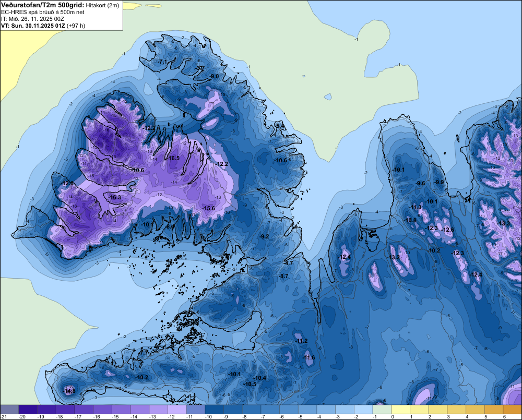Select the 'IT: Mið. 26. 11. 2025 00Z' line
522x420 pixels.
pyautogui.click(x=32, y=19)
